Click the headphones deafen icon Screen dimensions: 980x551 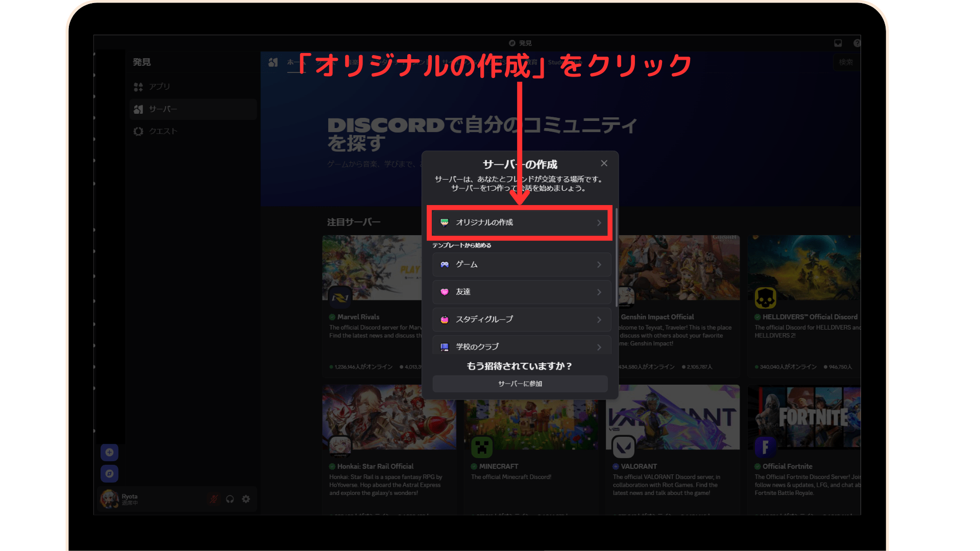pos(230,499)
